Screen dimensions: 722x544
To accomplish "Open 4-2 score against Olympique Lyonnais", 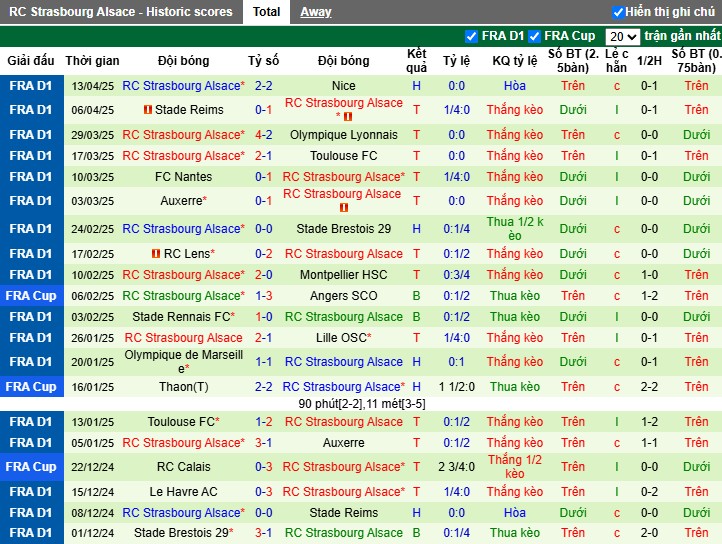I will (x=263, y=135).
